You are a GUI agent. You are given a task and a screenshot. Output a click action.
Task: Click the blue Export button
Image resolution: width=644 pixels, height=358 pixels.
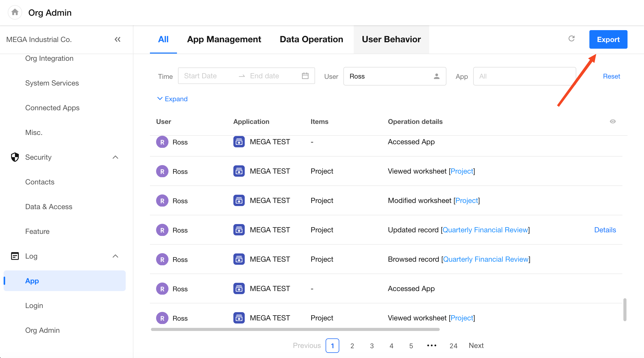click(x=608, y=39)
